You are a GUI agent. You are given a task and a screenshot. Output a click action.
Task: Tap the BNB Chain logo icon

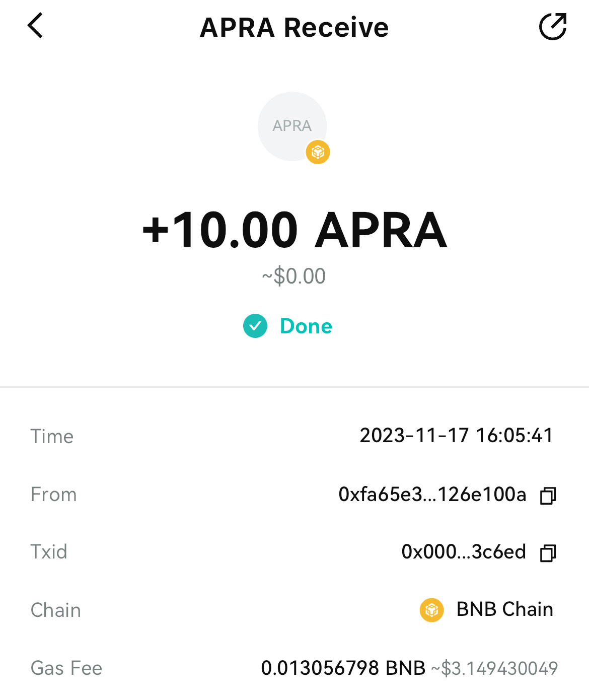(431, 610)
